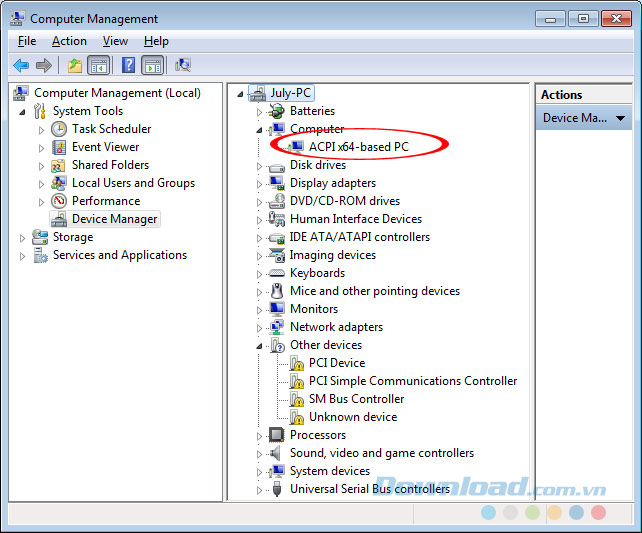642x533 pixels.
Task: Minimize the Computer Management window
Action: [x=551, y=19]
